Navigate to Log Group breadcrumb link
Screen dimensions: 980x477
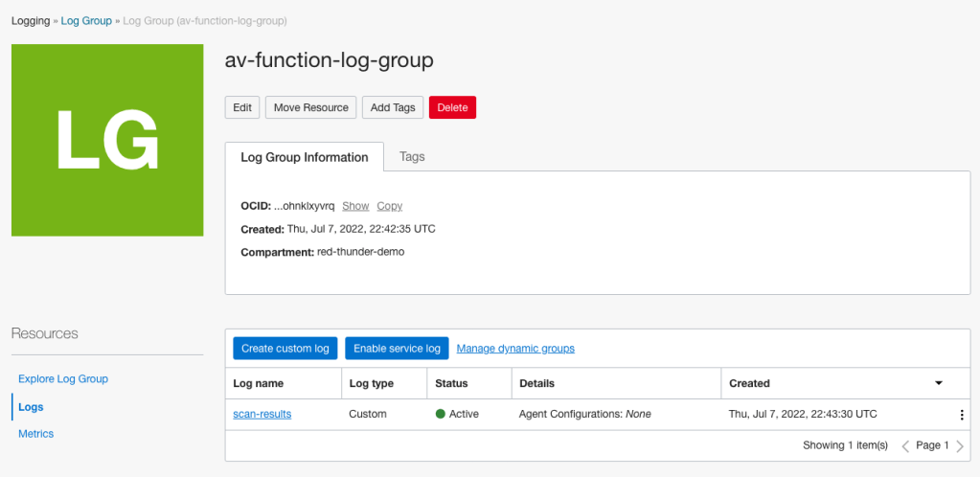coord(86,20)
